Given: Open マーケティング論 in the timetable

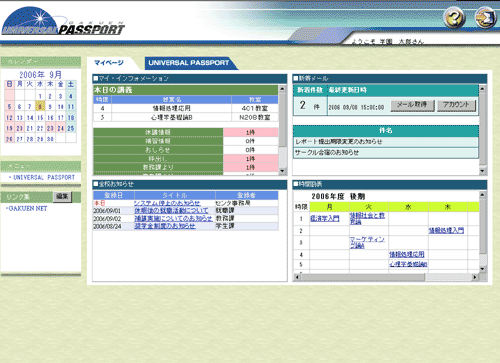Looking at the screenshot, I should [x=367, y=242].
